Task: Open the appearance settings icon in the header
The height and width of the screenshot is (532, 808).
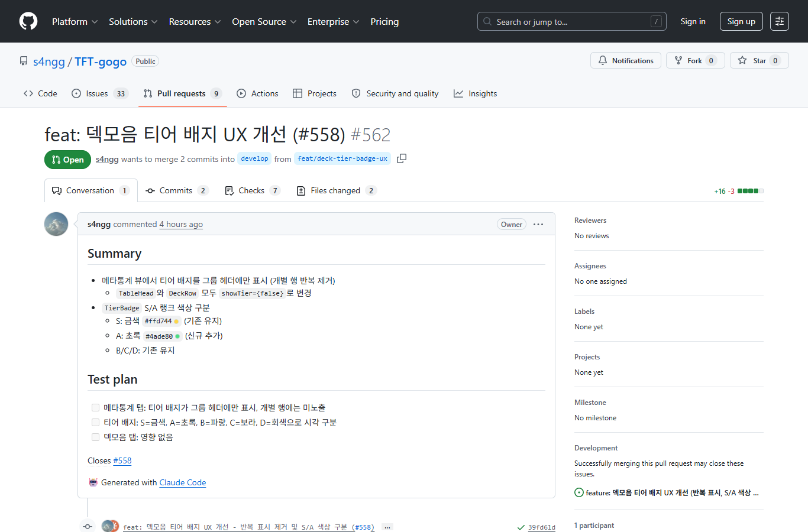Action: [780, 21]
